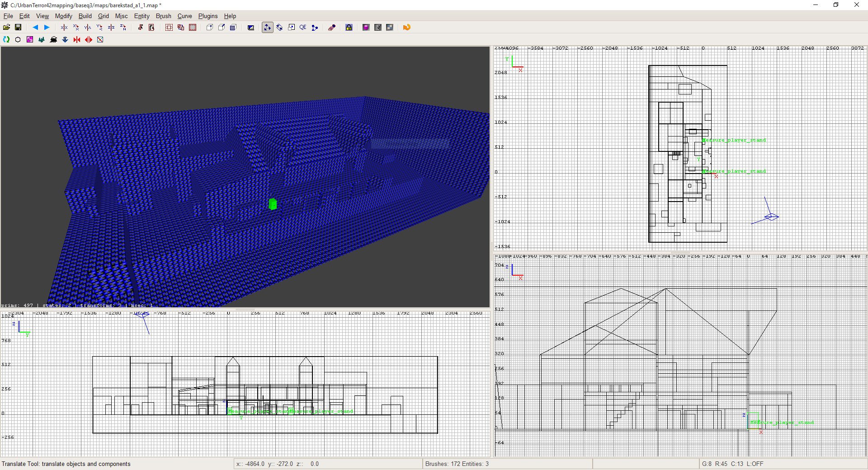Toggle face selection mode
Image resolution: width=868 pixels, height=470 pixels.
pyautogui.click(x=233, y=28)
